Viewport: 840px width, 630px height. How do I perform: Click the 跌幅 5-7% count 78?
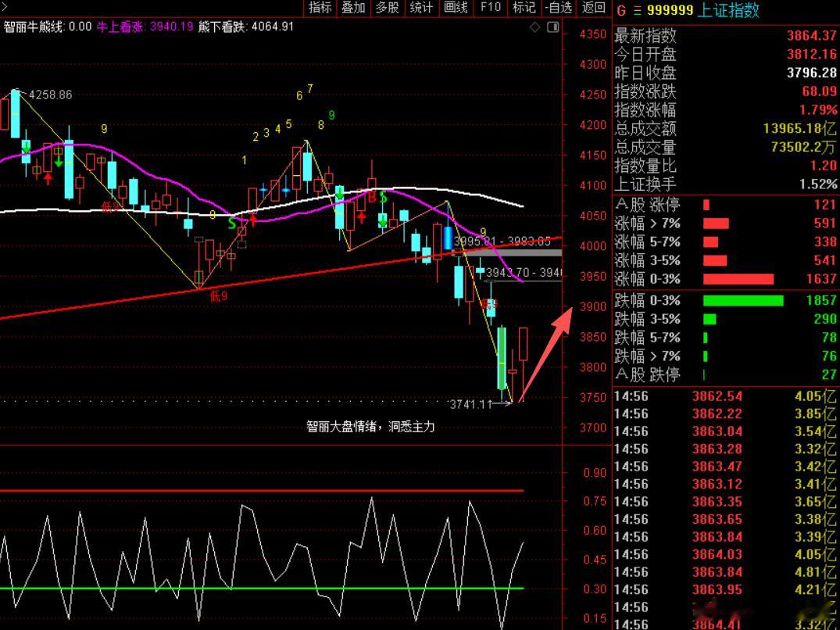[829, 338]
